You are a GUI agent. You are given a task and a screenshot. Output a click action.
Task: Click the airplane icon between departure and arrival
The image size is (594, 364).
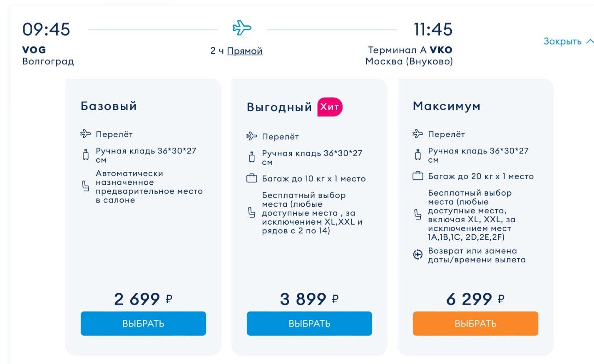click(242, 28)
